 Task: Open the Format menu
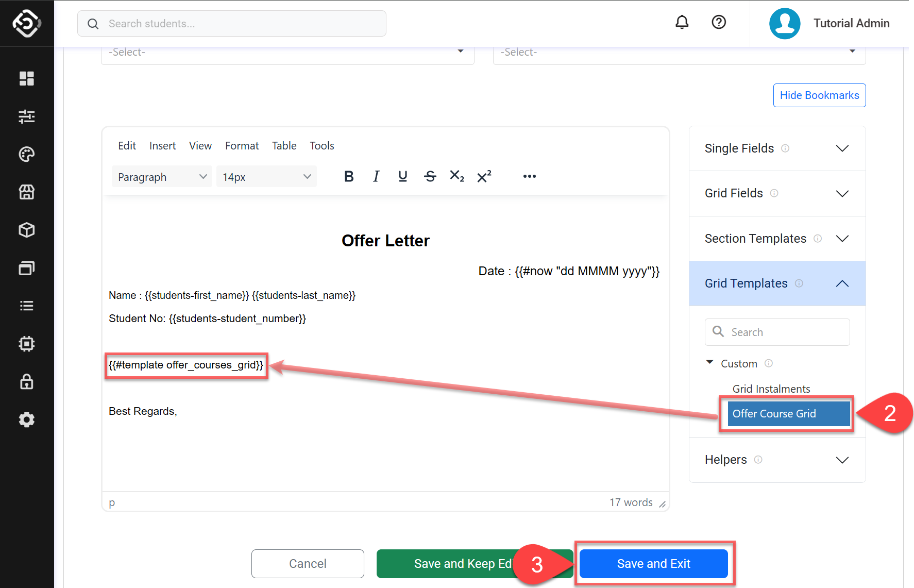point(242,146)
